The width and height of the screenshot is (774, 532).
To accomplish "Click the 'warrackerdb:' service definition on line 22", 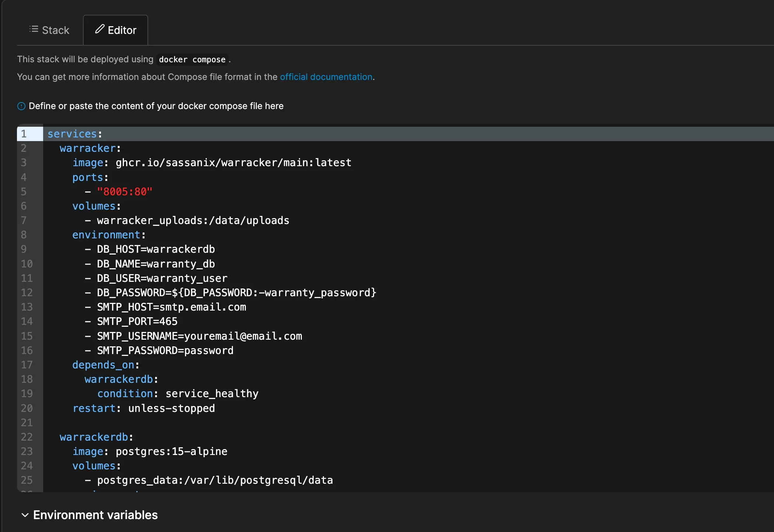I will point(97,437).
